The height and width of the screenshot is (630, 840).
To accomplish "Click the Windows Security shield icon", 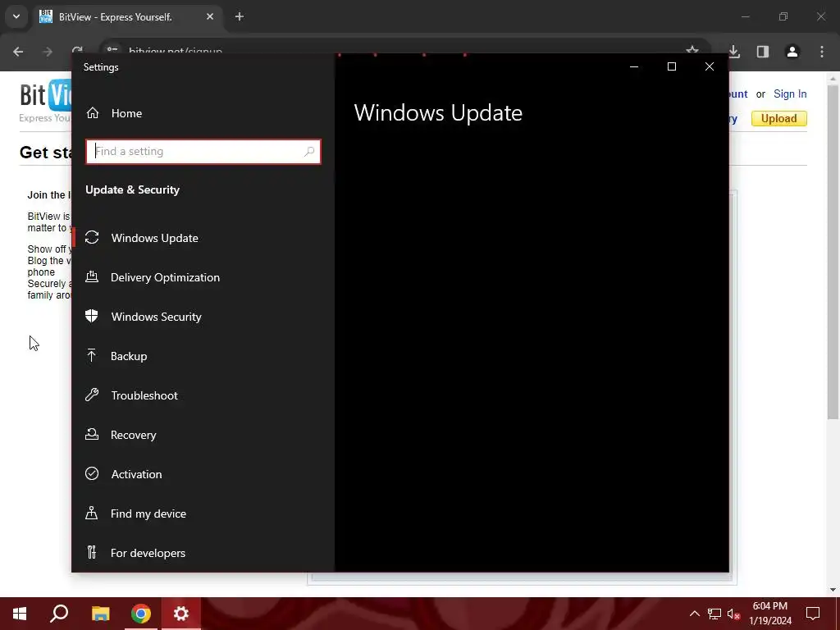I will point(92,316).
